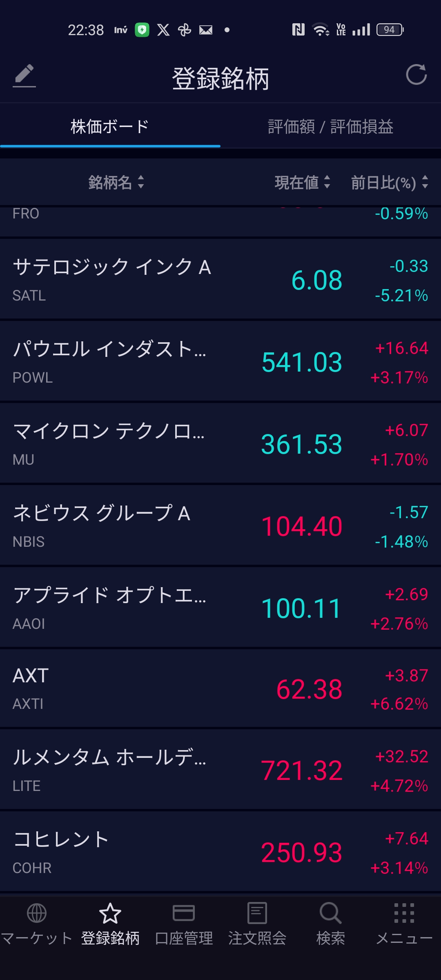
Task: Open the メニュー grid icon
Action: point(404,913)
